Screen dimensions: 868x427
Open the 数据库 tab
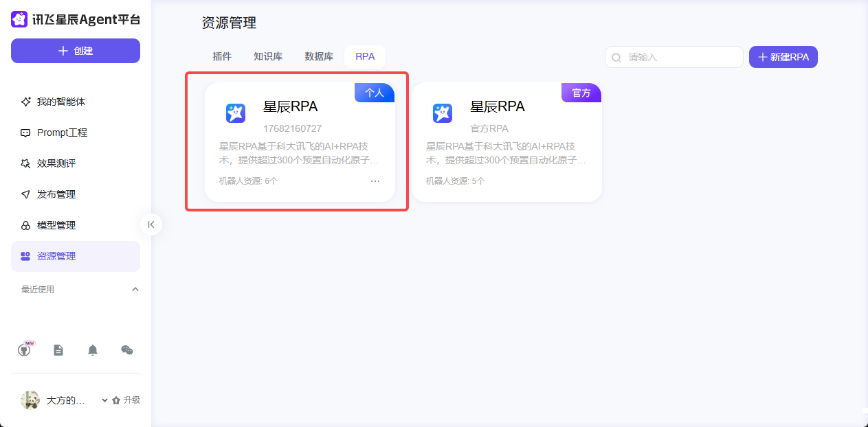coord(319,56)
